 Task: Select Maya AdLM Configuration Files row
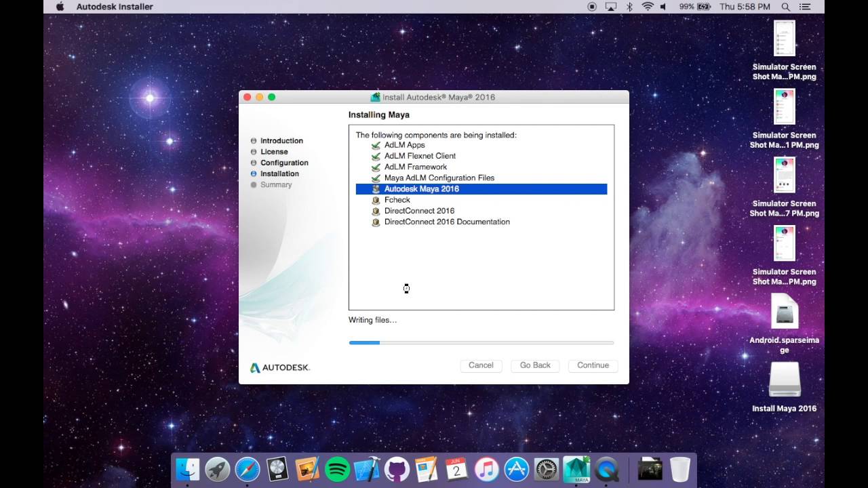pos(481,178)
